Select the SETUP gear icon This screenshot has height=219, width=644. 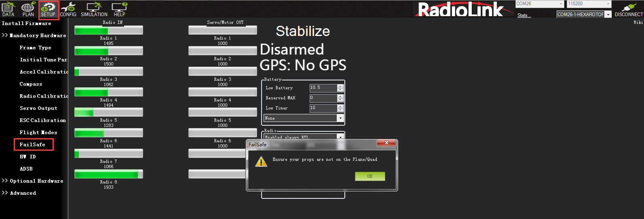[x=48, y=9]
